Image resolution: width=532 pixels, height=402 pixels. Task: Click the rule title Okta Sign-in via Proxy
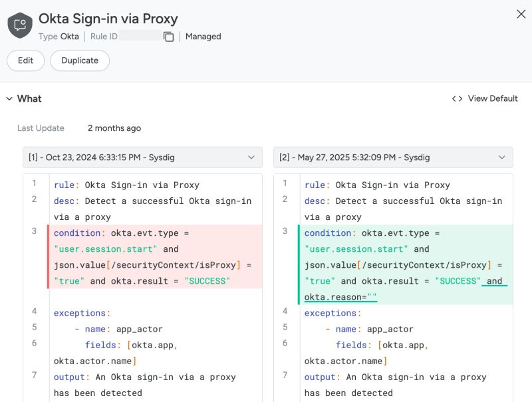coord(108,19)
